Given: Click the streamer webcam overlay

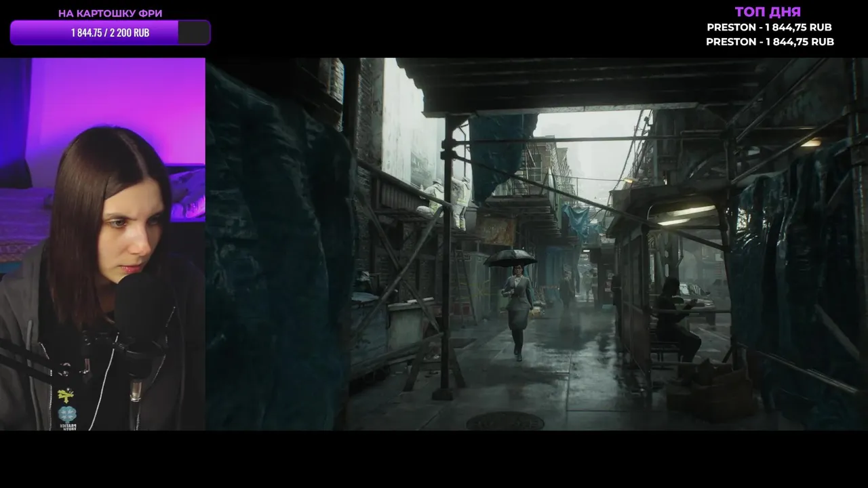Looking at the screenshot, I should tap(102, 244).
